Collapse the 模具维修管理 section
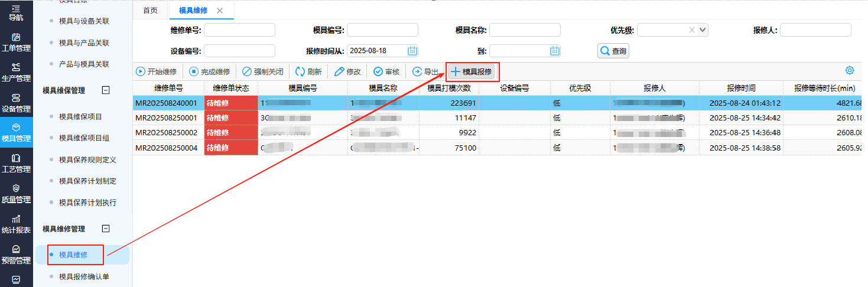868x287 pixels. 106,229
